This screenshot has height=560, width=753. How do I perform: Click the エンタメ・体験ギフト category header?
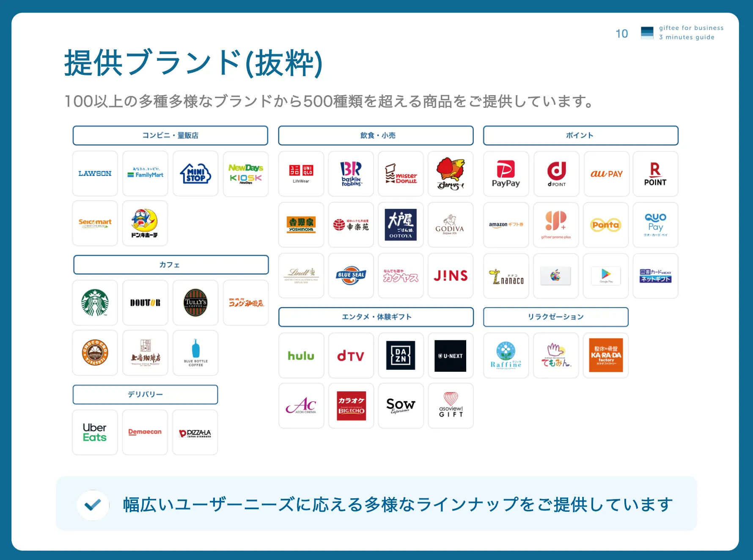pyautogui.click(x=376, y=317)
